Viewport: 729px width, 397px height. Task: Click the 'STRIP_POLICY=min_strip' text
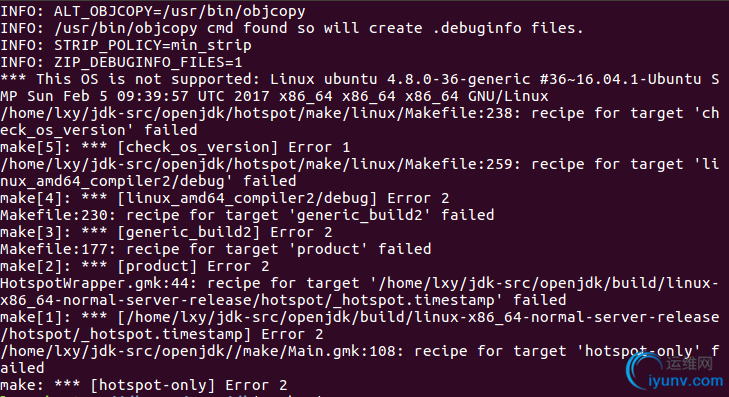tap(153, 45)
